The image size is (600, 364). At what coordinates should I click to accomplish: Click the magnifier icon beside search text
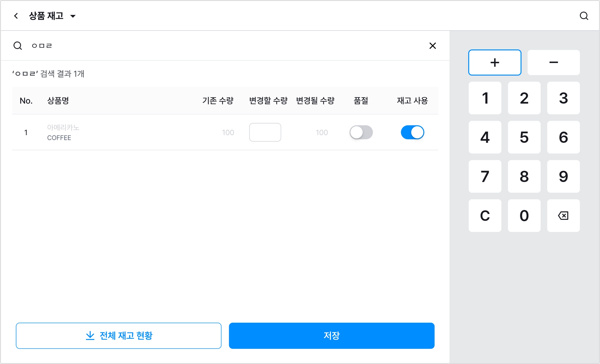point(18,46)
